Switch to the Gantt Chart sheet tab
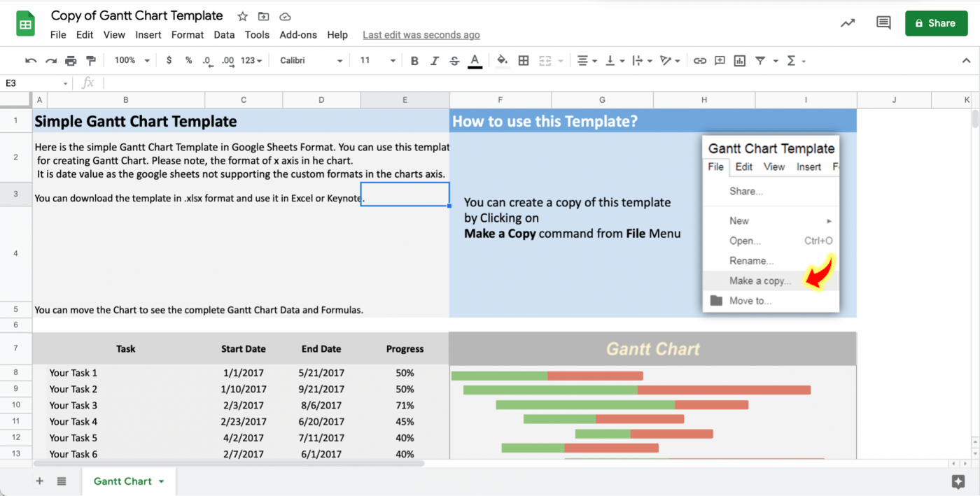The height and width of the screenshot is (496, 980). (122, 481)
